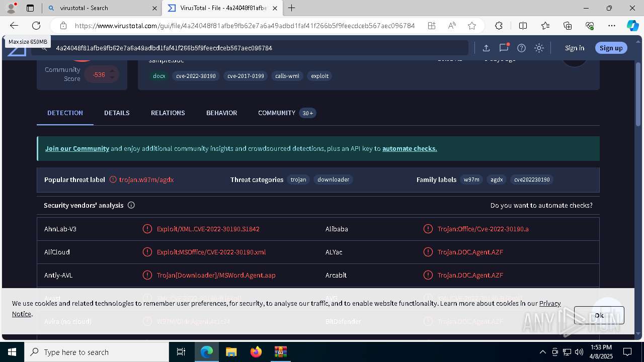Open Browser essentials icon
The image size is (644, 362).
coord(590,26)
